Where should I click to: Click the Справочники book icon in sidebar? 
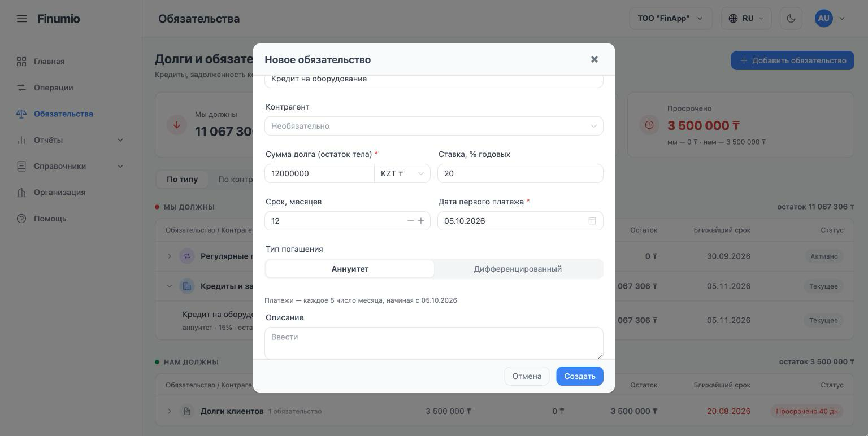click(x=21, y=166)
